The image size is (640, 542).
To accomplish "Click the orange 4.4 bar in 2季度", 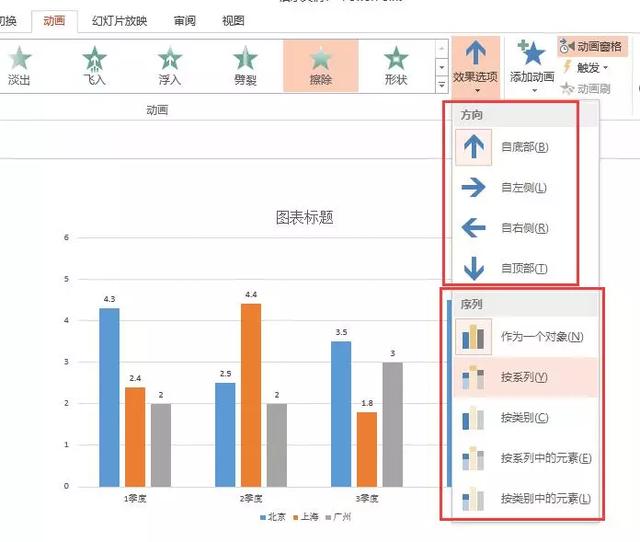I will point(251,395).
